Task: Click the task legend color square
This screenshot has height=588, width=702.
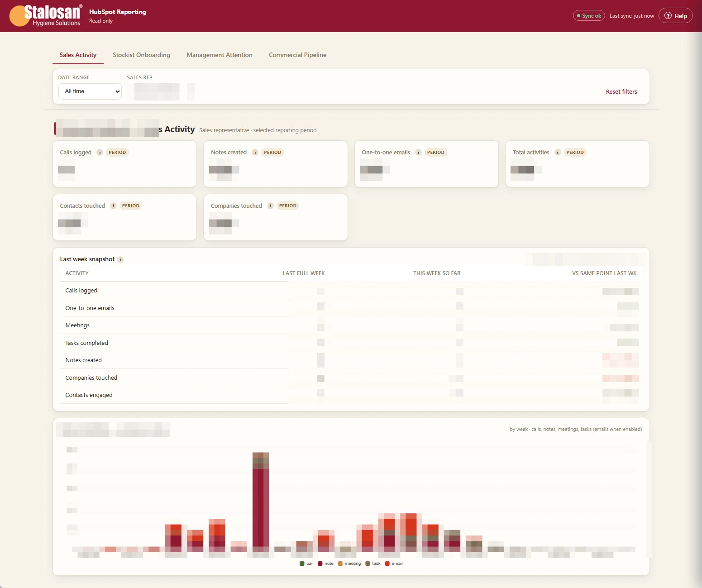Action: (x=368, y=564)
